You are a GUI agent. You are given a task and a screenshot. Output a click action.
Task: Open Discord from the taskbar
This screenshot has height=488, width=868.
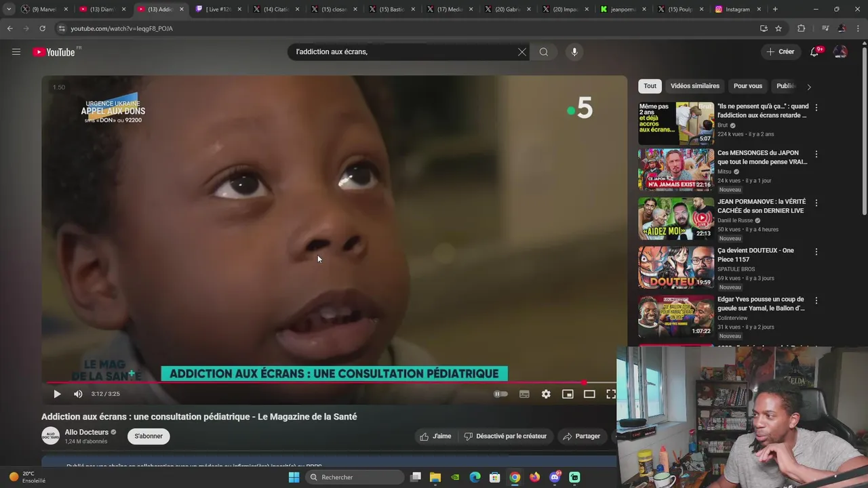(x=555, y=477)
